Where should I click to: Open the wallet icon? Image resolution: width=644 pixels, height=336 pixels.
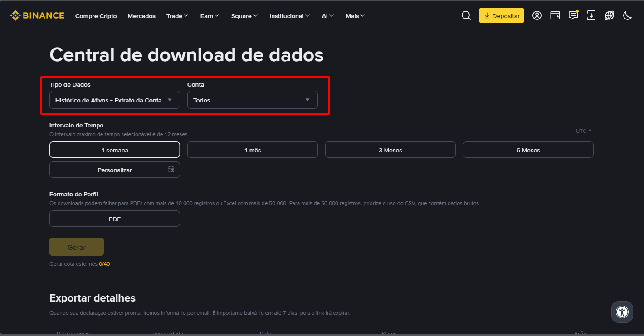tap(555, 15)
